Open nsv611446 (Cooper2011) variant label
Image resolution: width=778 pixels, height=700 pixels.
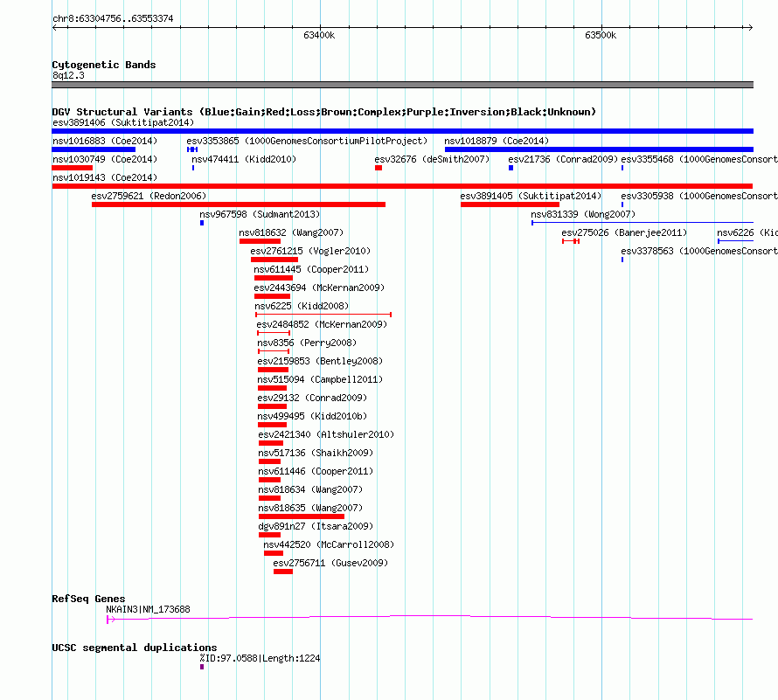coord(316,471)
